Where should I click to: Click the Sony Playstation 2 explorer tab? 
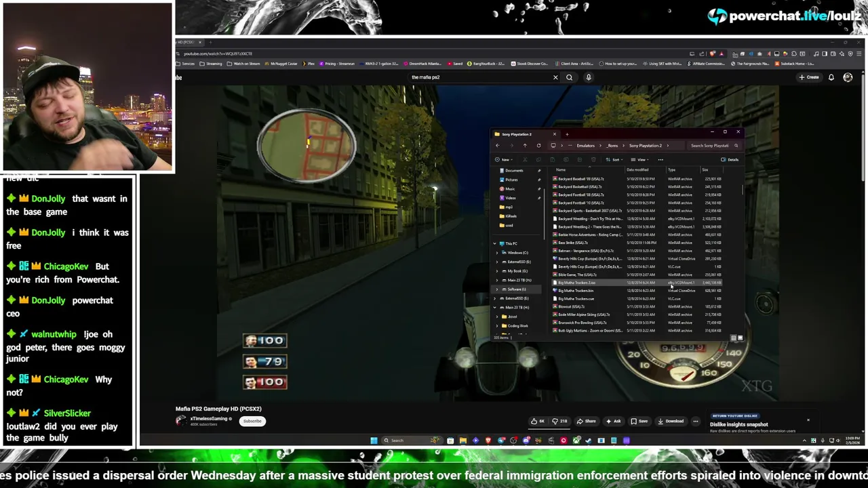click(x=525, y=134)
